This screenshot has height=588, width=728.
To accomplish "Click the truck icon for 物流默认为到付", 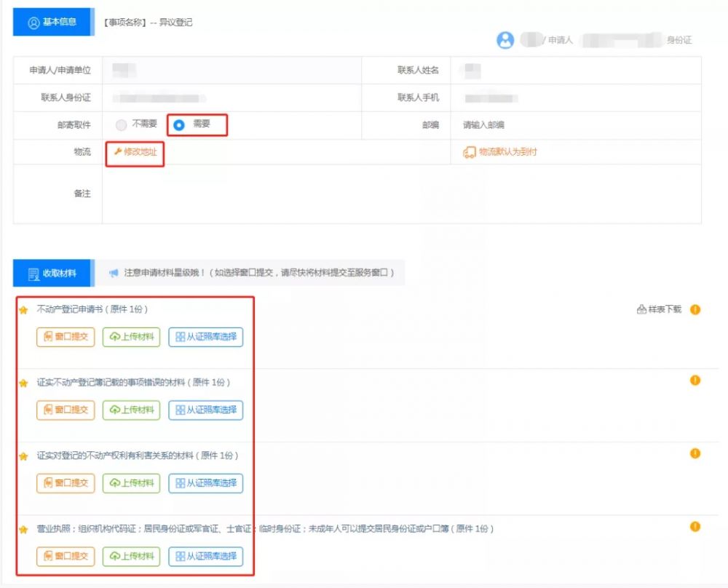I will pyautogui.click(x=470, y=152).
